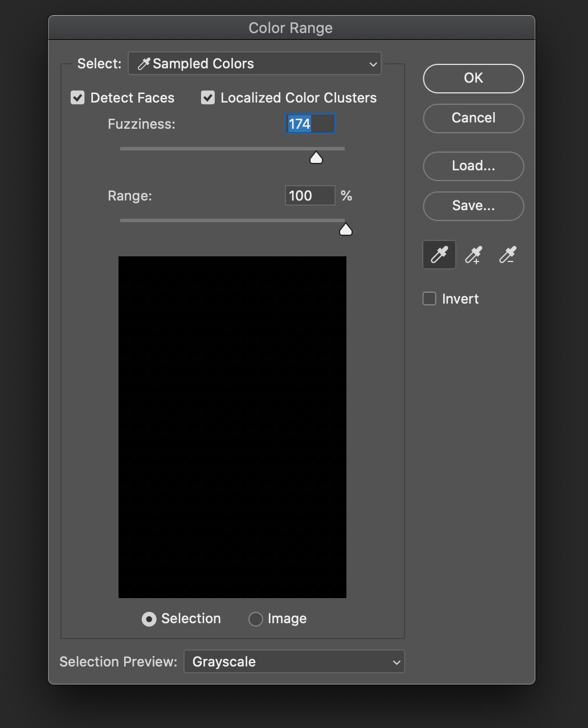The image size is (588, 728).
Task: Select the sampled color eyedropper tool
Action: [439, 255]
